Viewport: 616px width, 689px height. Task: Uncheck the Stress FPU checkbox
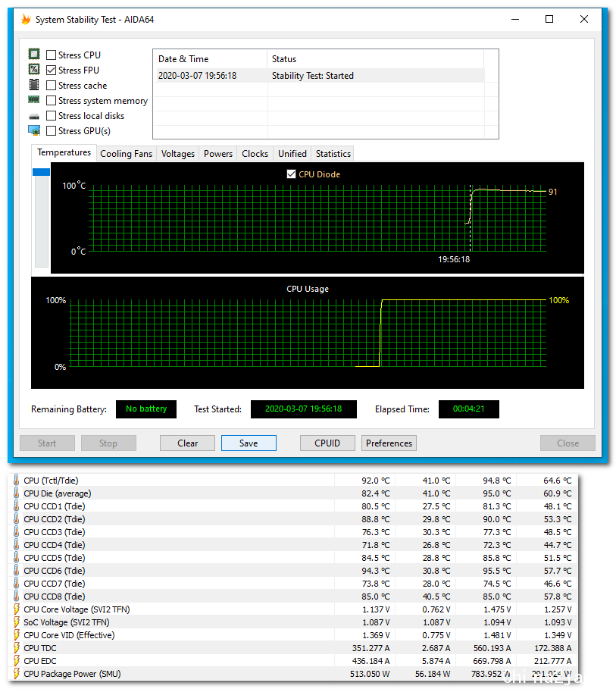click(51, 70)
